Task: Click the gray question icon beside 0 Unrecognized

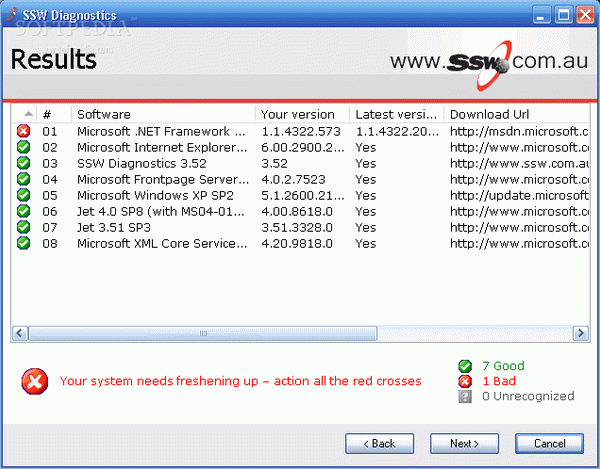Action: pos(465,397)
